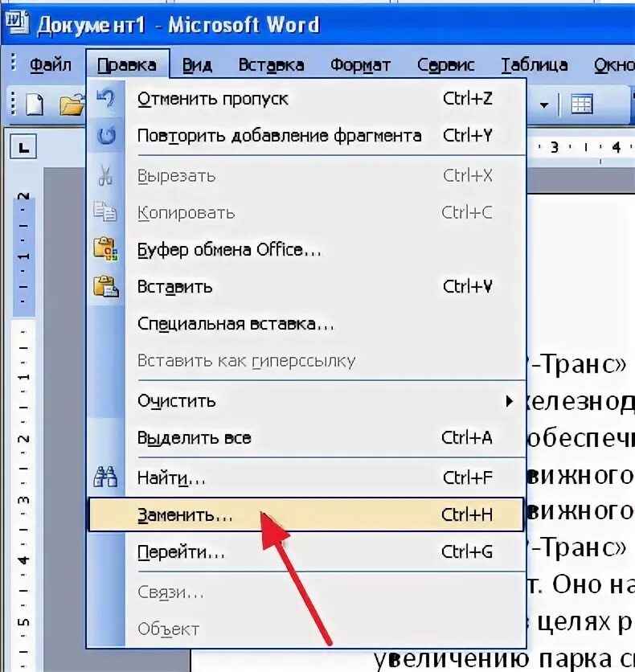Click the Office clipboard icon
This screenshot has height=672, width=635.
105,249
